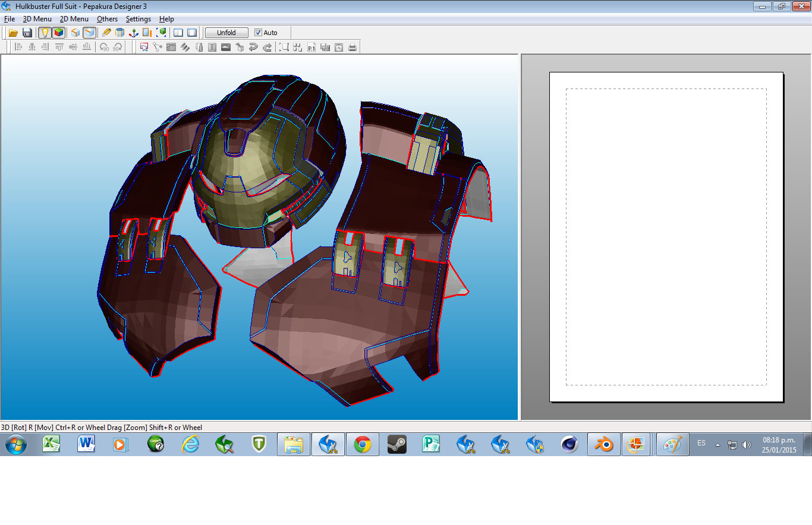The image size is (812, 525).
Task: Open the Others menu
Action: pos(108,19)
